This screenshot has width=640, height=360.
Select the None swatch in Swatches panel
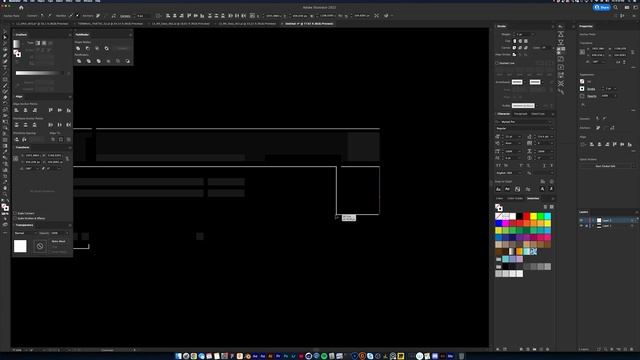click(499, 216)
